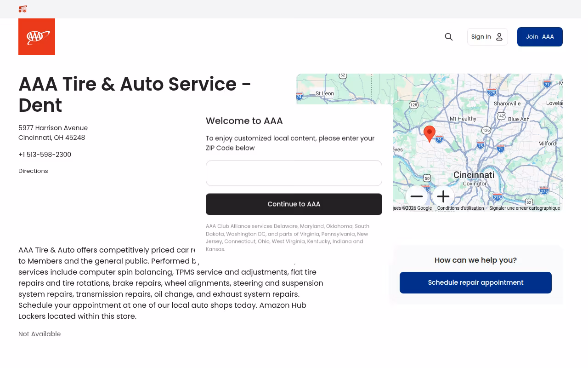Image resolution: width=588 pixels, height=368 pixels.
Task: Zoom in the map with plus button
Action: 443,196
